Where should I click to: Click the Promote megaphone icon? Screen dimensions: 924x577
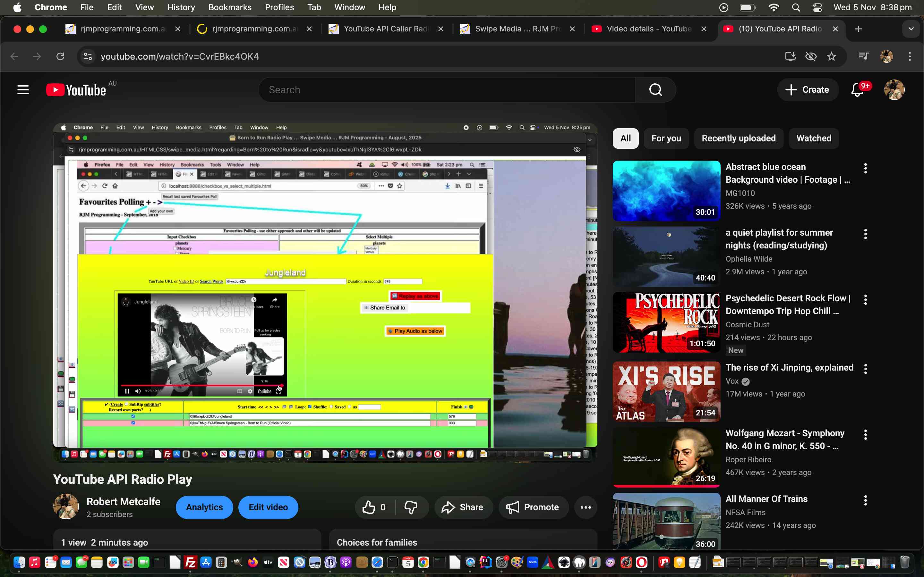click(x=513, y=507)
